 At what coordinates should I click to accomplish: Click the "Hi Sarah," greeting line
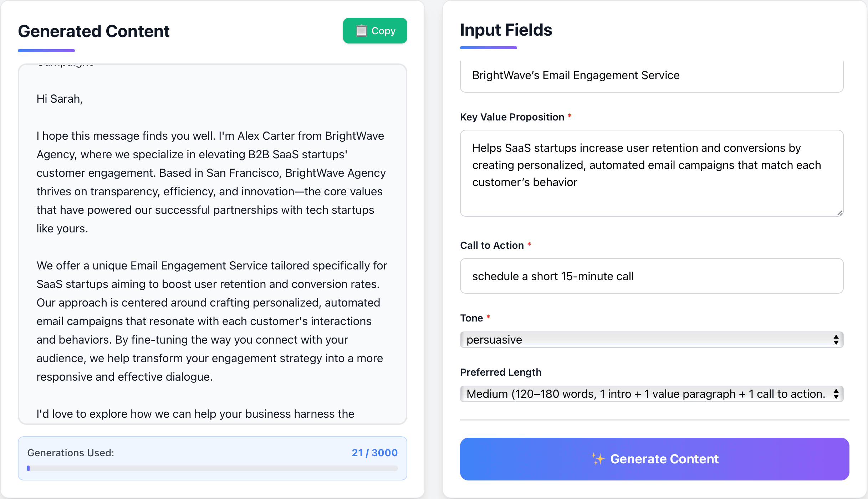tap(60, 99)
